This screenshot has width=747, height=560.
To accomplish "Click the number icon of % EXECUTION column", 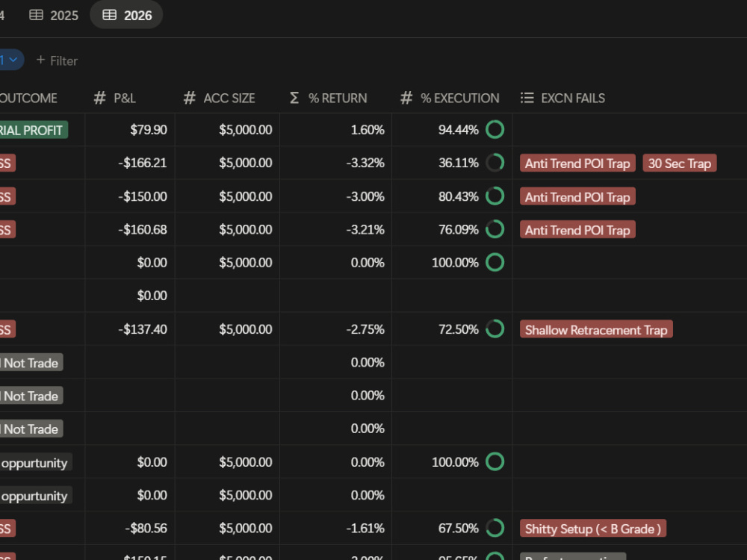I will [x=406, y=98].
